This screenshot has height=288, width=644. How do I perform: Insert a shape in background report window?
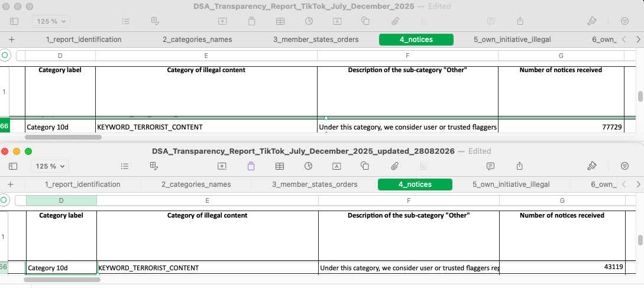coord(365,21)
